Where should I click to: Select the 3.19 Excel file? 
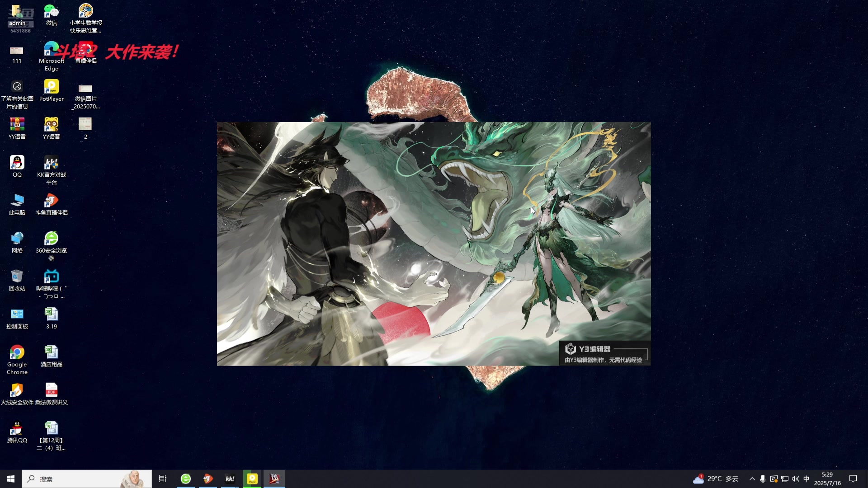[x=52, y=318]
